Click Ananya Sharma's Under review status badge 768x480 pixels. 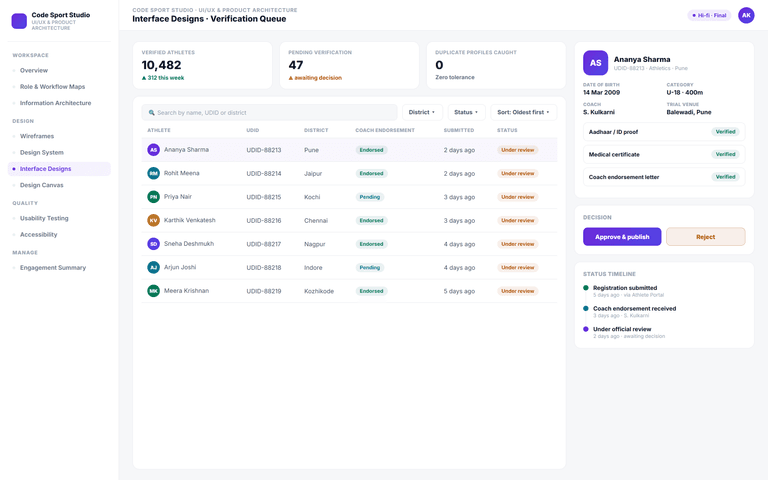(518, 150)
